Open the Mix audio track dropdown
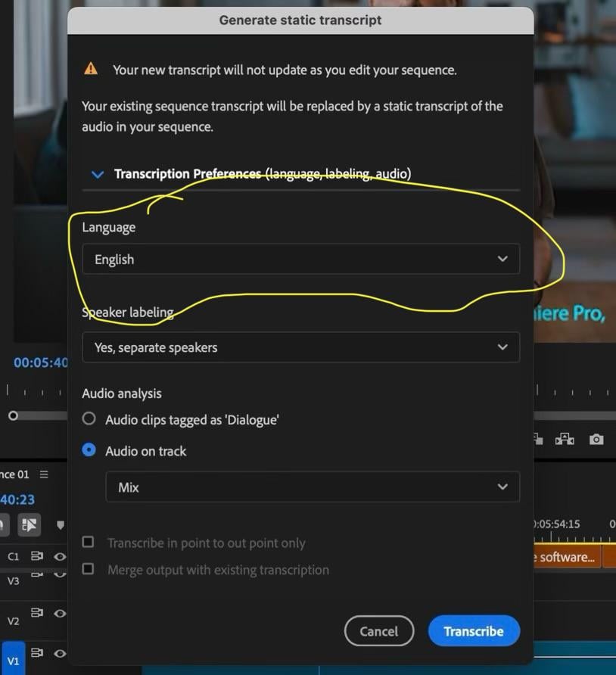Viewport: 616px width, 675px height. [312, 487]
